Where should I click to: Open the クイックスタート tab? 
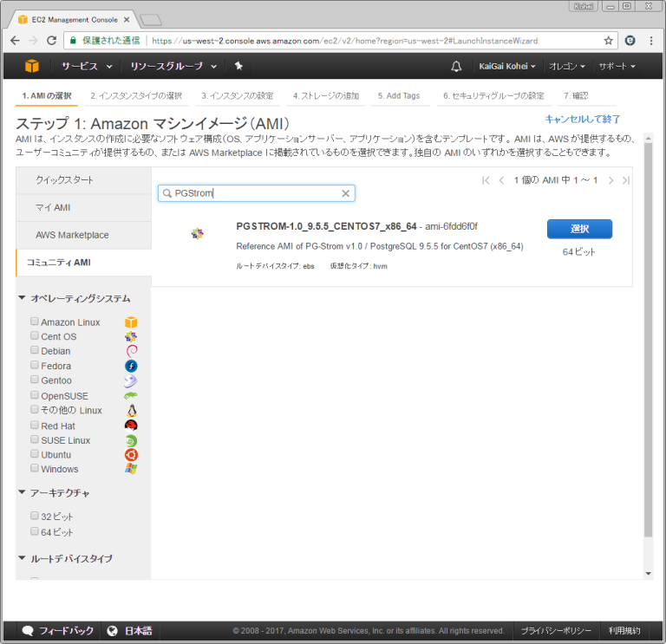(83, 180)
